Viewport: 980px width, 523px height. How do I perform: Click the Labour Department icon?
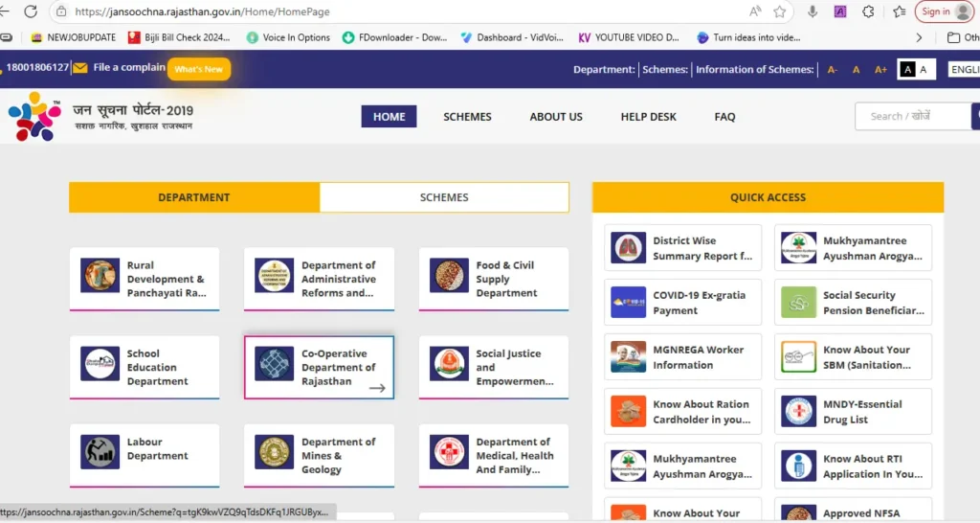point(100,452)
